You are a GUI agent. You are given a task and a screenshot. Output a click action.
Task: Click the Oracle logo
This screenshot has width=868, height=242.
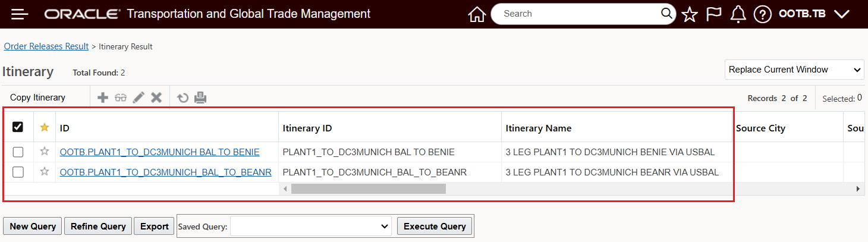(x=81, y=14)
